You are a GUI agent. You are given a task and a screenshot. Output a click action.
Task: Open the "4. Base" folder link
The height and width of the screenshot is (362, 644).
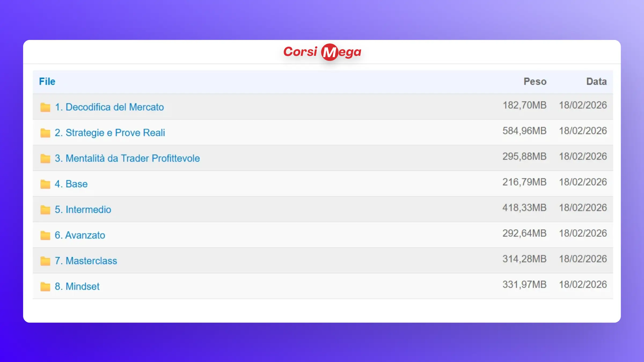click(71, 184)
